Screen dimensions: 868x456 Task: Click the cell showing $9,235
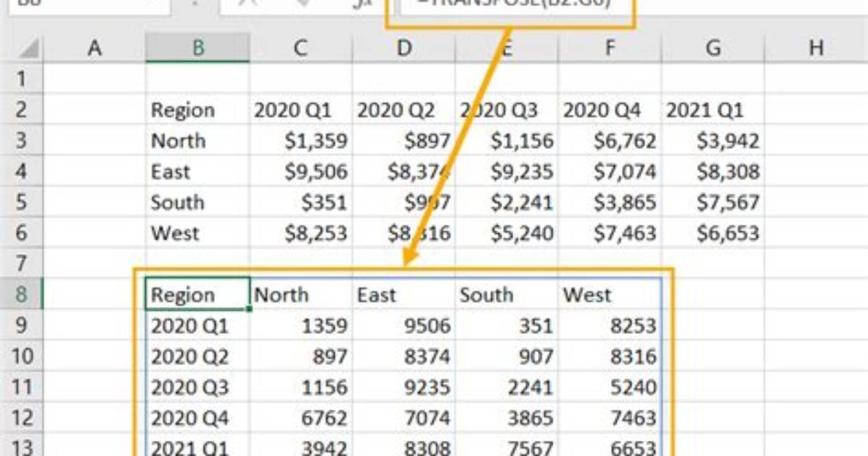[x=507, y=171]
